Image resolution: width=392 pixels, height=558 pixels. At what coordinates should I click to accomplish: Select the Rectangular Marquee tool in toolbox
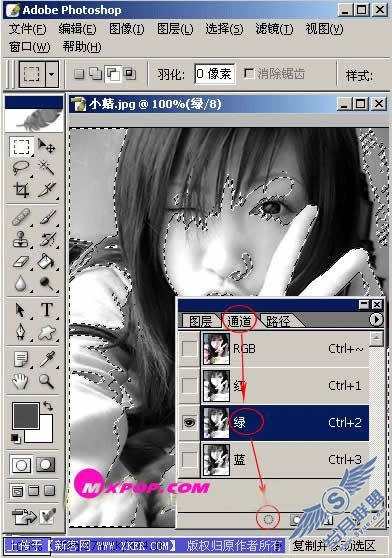21,147
